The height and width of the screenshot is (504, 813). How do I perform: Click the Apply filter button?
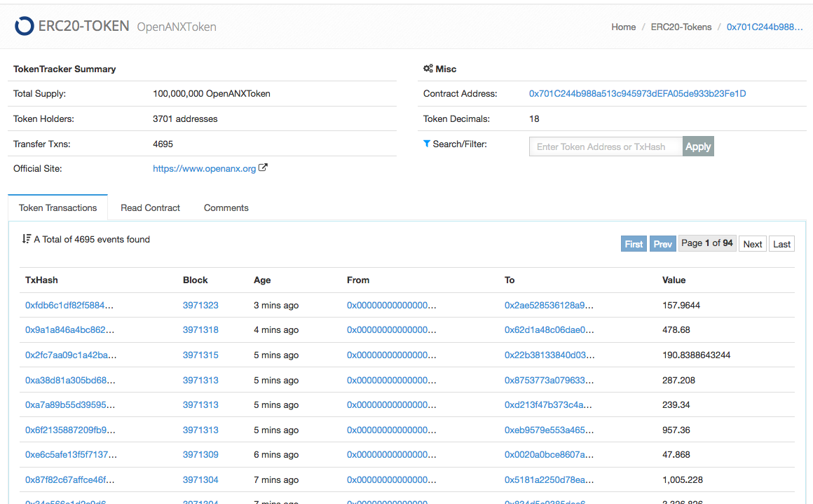[x=698, y=147]
